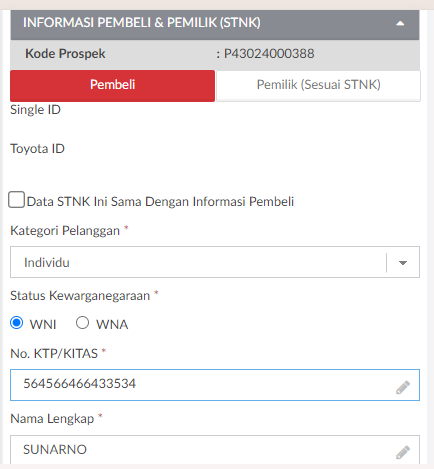Click the Individu combo box value

pyautogui.click(x=198, y=262)
